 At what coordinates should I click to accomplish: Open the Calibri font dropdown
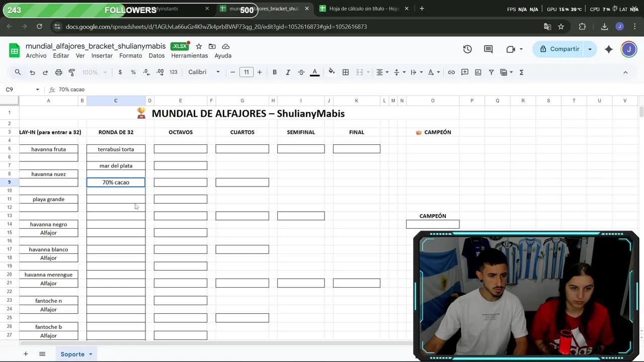click(204, 72)
